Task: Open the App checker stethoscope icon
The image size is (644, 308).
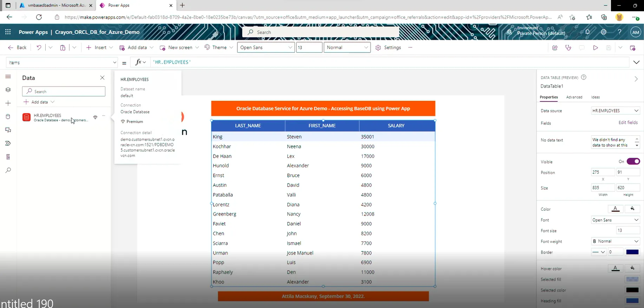Action: click(568, 47)
